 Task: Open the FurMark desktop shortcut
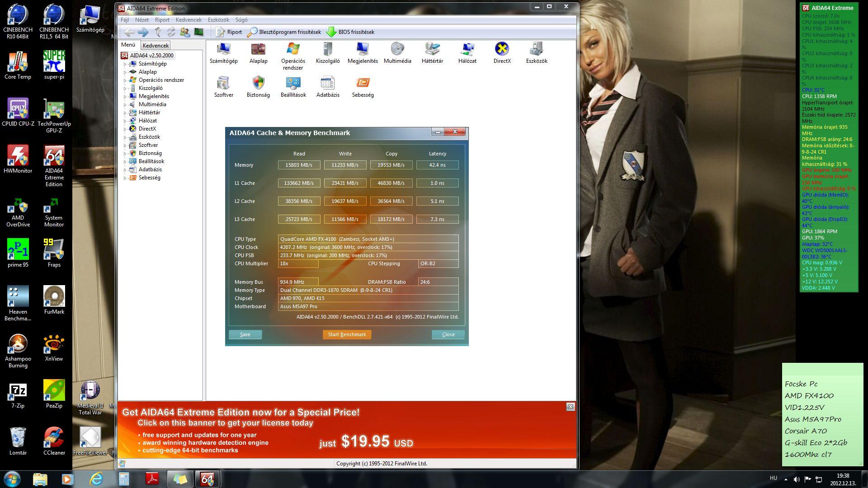point(54,300)
